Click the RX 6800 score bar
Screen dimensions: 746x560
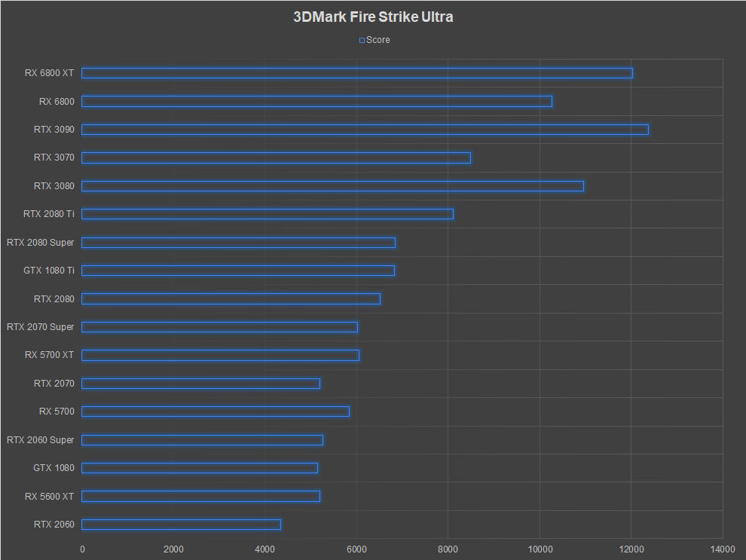[316, 101]
